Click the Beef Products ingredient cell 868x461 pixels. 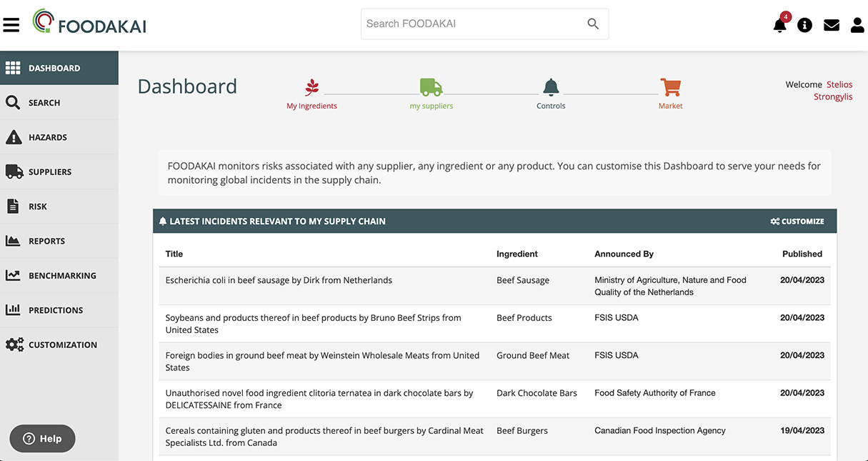click(524, 318)
